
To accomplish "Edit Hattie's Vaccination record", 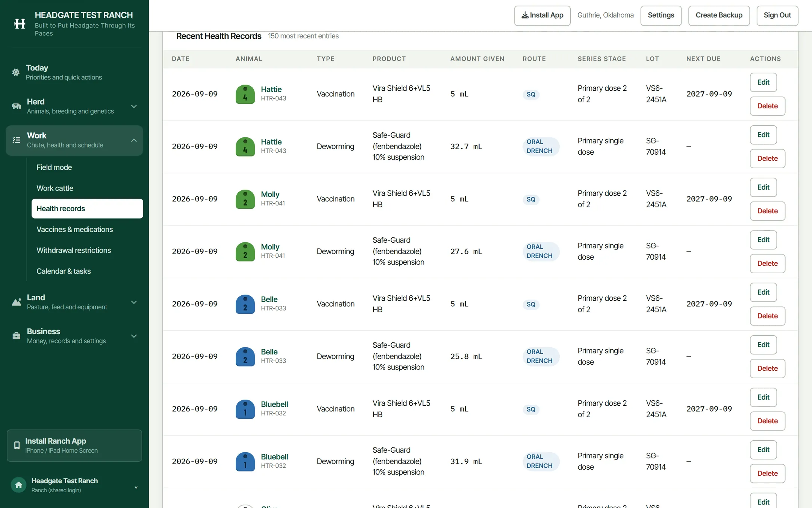I will pyautogui.click(x=763, y=82).
